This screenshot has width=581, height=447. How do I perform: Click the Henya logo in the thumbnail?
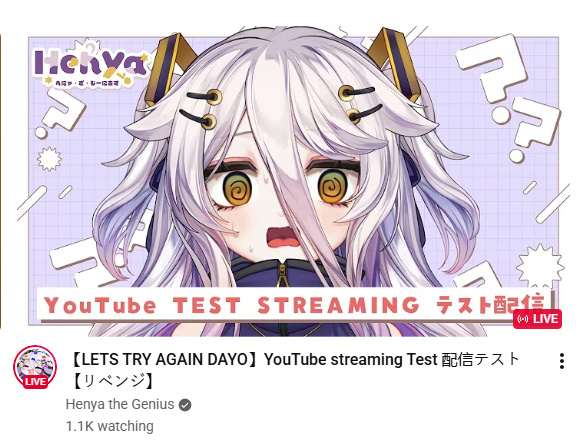point(90,67)
